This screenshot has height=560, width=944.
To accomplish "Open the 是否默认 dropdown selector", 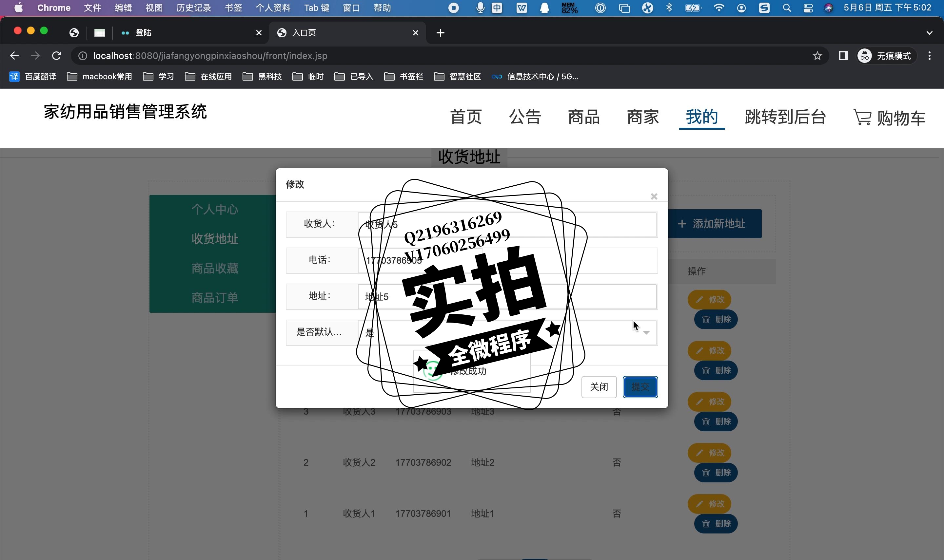I will pos(507,332).
